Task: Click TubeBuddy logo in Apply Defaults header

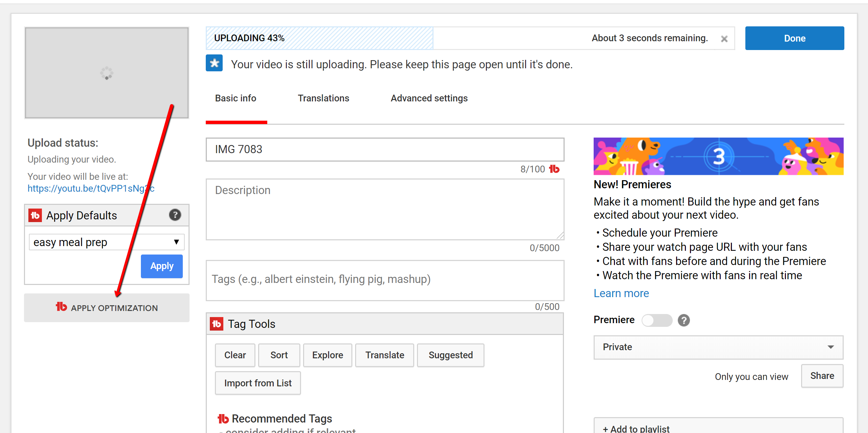Action: 35,215
